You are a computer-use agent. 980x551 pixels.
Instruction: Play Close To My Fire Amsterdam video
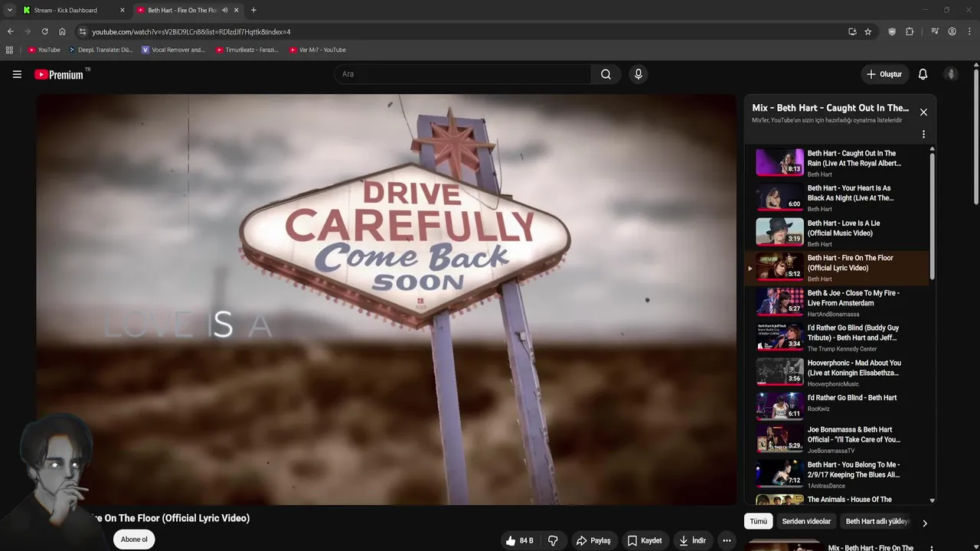(x=779, y=302)
